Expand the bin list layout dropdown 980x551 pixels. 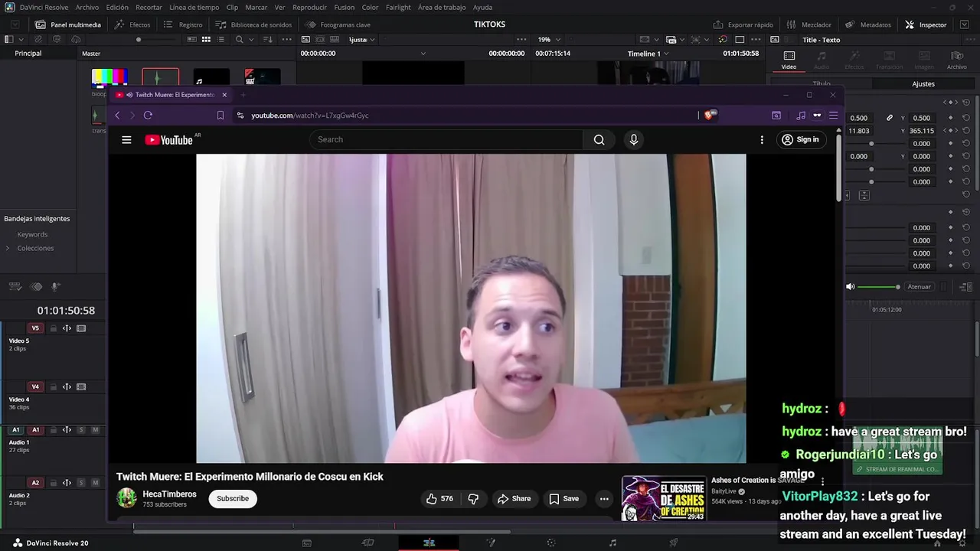click(21, 39)
